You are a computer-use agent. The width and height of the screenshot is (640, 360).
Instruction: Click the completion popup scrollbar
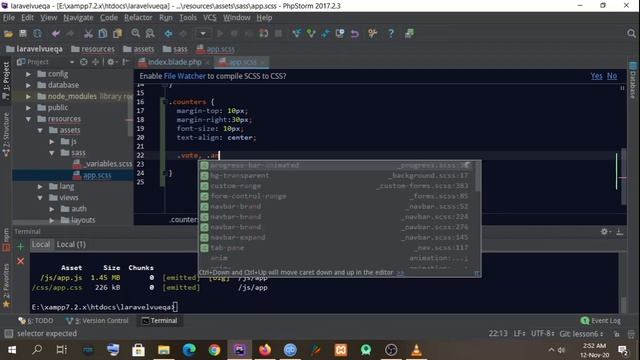pyautogui.click(x=477, y=177)
